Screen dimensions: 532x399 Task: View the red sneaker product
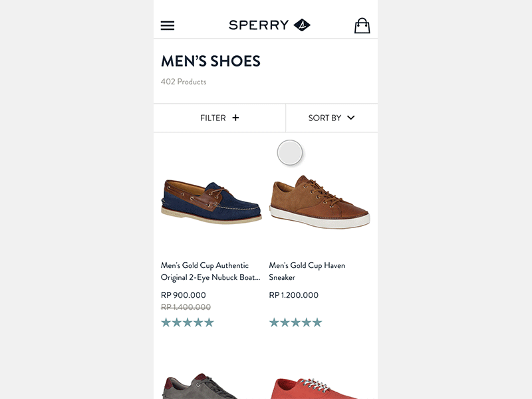319,388
